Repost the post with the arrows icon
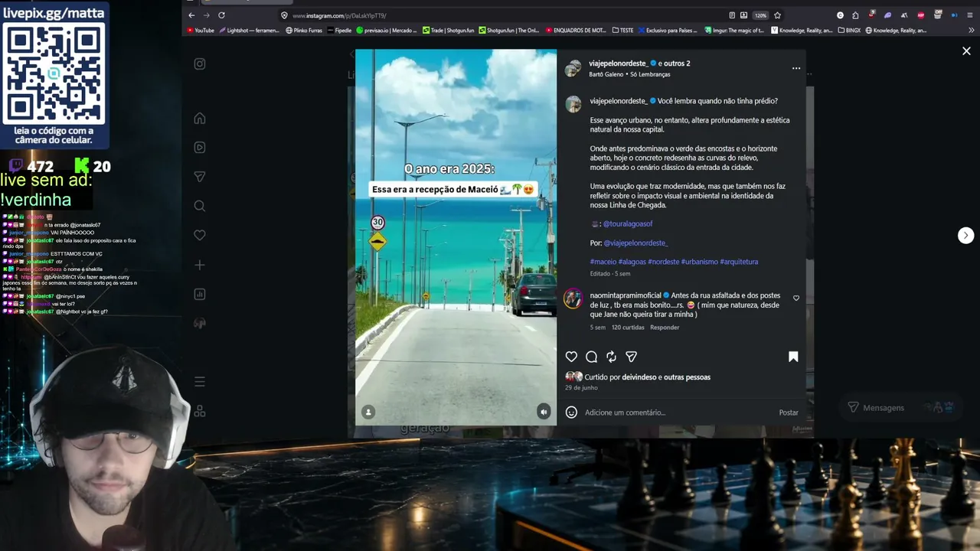The height and width of the screenshot is (551, 980). tap(611, 357)
